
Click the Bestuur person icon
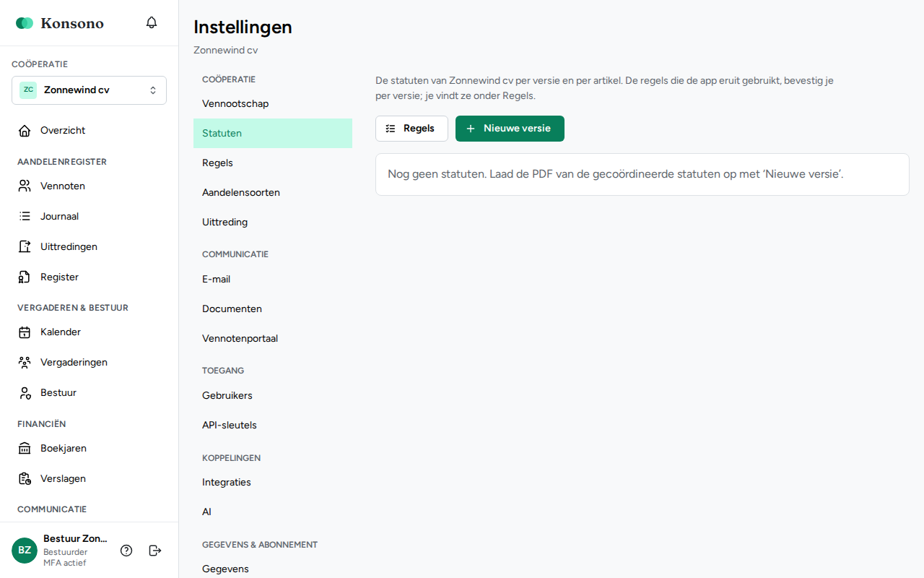25,393
